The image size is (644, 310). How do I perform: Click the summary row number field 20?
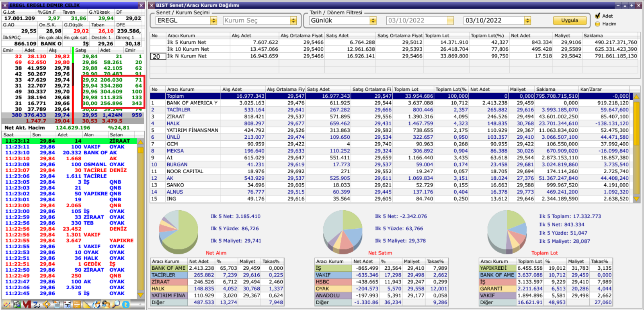158,56
